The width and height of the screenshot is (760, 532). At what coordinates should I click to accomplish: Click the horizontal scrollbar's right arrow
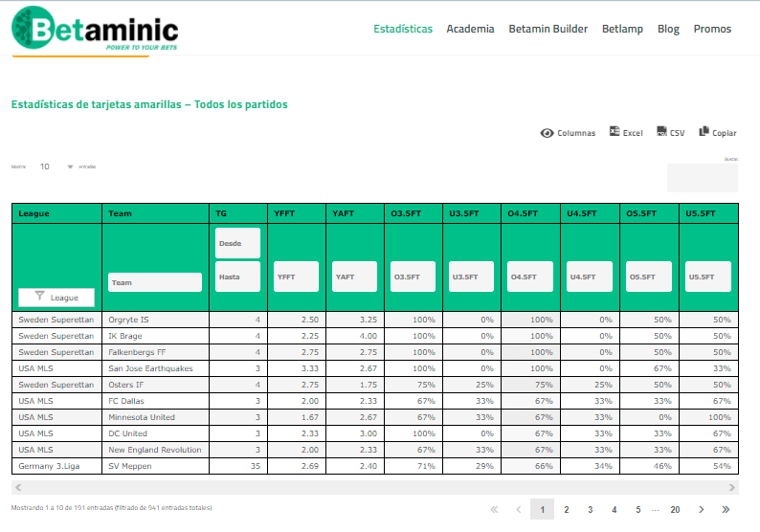(x=732, y=487)
